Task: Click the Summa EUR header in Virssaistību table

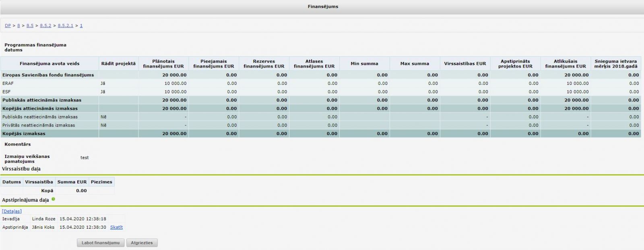Action: 72,182
